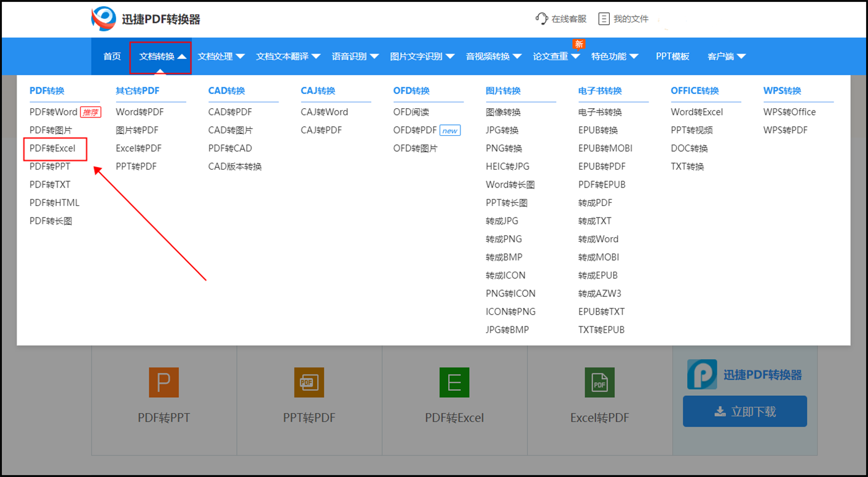Click DOC转换 link
This screenshot has width=868, height=477.
pos(689,148)
